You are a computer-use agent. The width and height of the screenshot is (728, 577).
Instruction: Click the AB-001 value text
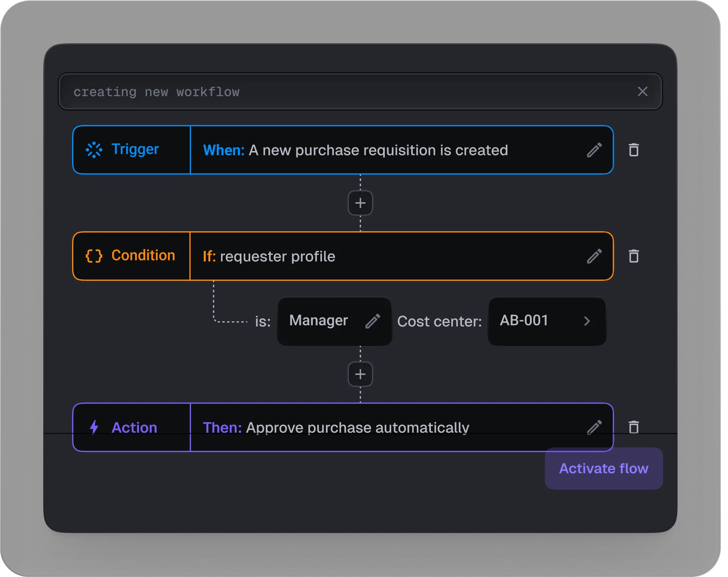point(524,321)
